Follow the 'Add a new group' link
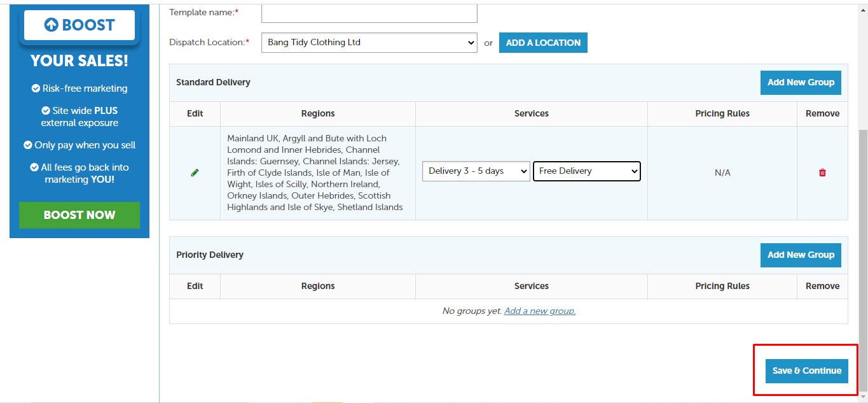Screen dimensions: 868x403 540,311
